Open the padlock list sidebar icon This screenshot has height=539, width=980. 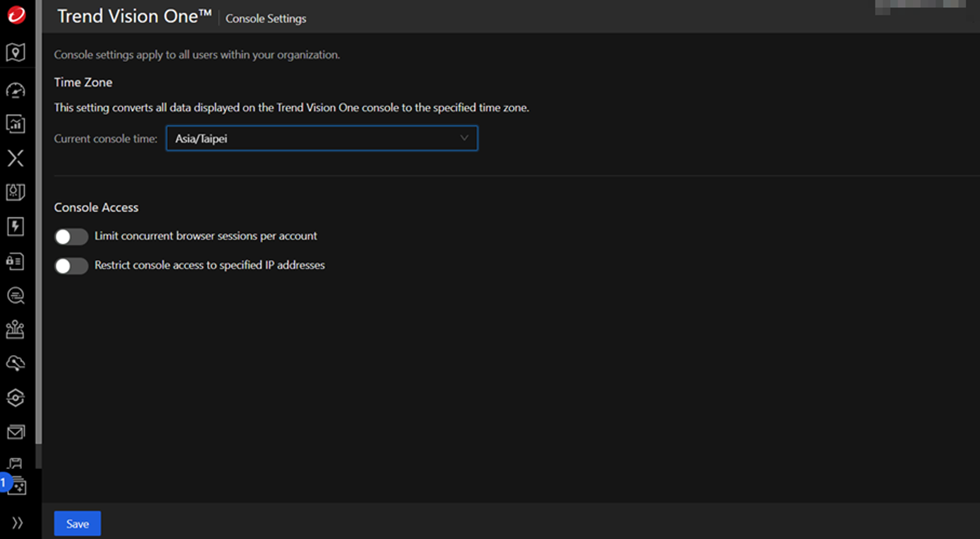(15, 261)
